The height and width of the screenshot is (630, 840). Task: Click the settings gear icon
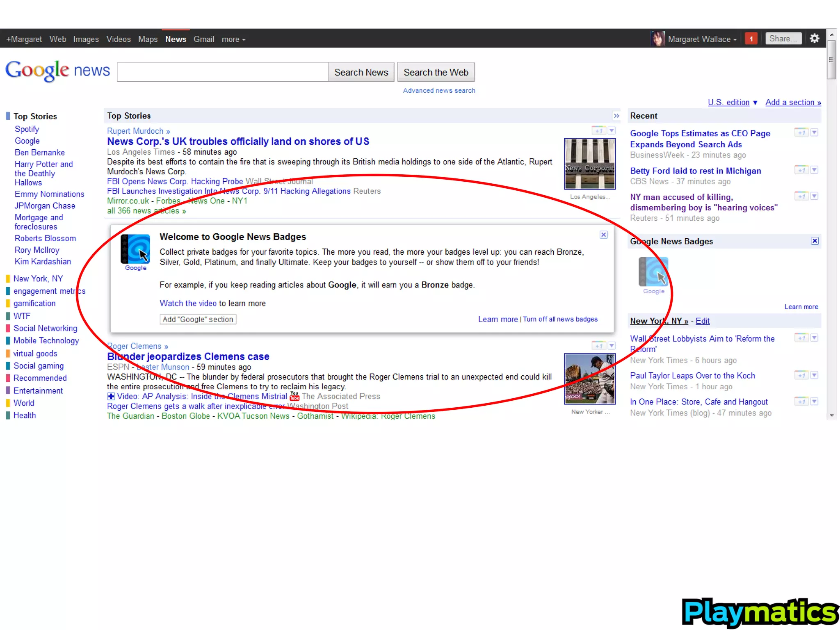tap(815, 39)
